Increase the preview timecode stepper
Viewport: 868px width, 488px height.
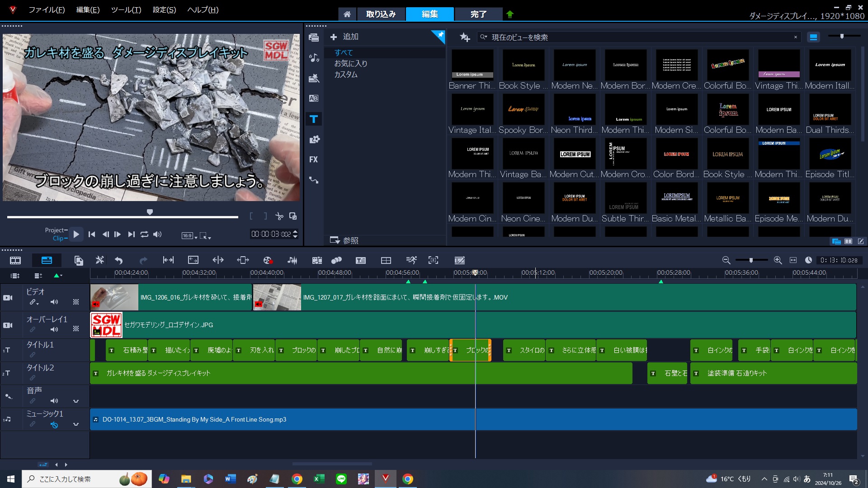295,232
